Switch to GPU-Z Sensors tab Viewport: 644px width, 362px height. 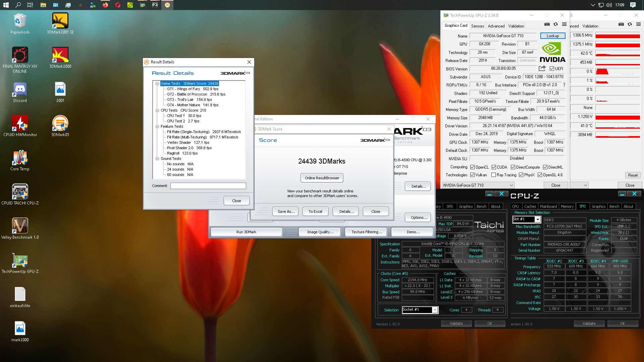tap(477, 26)
